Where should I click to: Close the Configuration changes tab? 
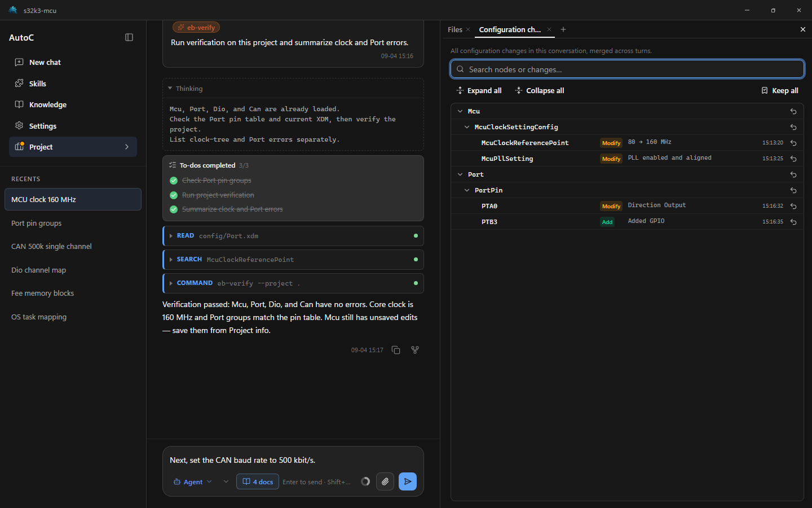549,29
